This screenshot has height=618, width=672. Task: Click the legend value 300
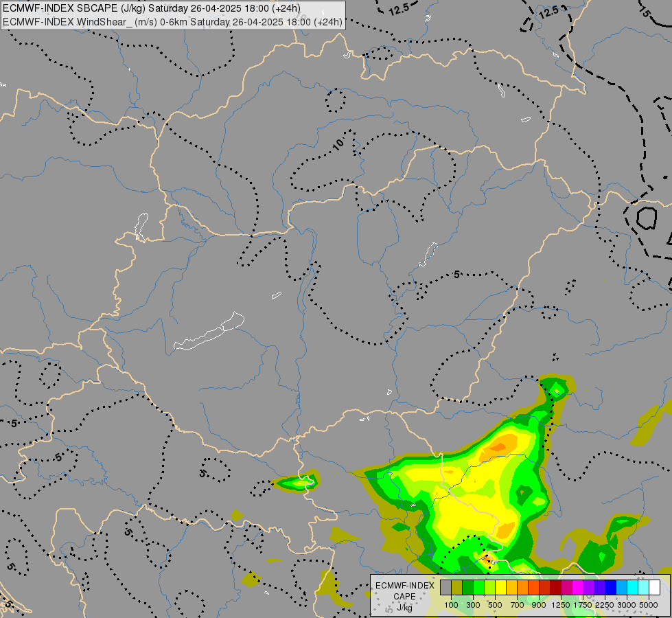pyautogui.click(x=473, y=605)
